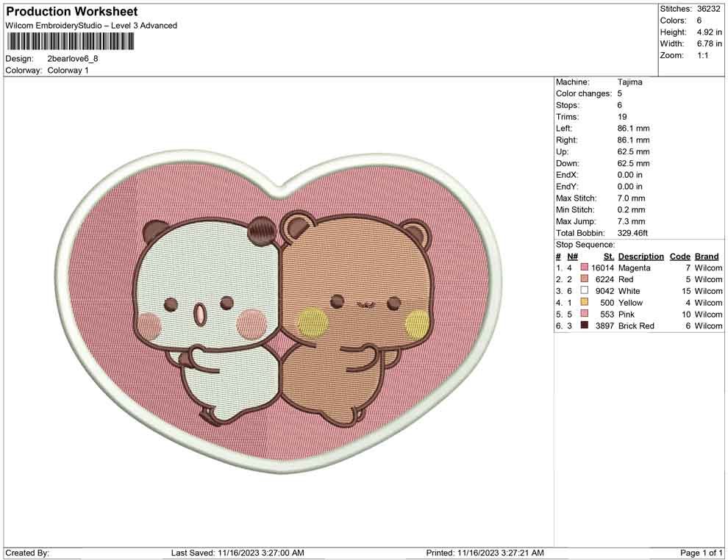728x560 pixels.
Task: Click the stitches count '36232'
Action: 708,9
